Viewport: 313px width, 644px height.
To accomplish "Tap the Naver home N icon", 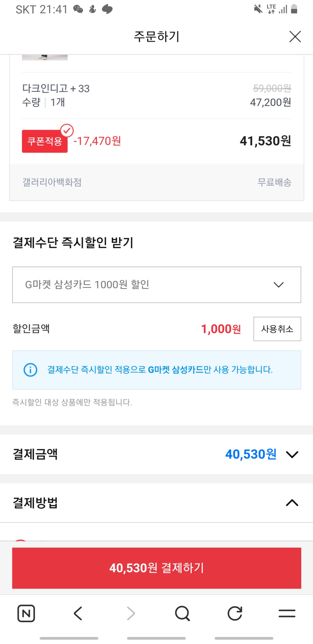I will coord(26,613).
